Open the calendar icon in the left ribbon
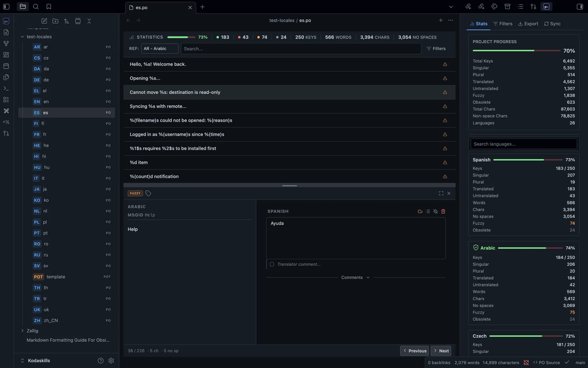The height and width of the screenshot is (368, 588). click(x=6, y=66)
